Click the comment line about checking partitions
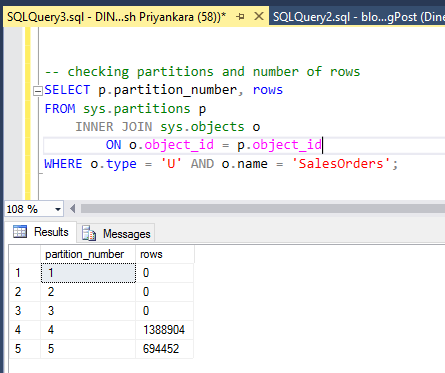The height and width of the screenshot is (373, 445). (202, 72)
